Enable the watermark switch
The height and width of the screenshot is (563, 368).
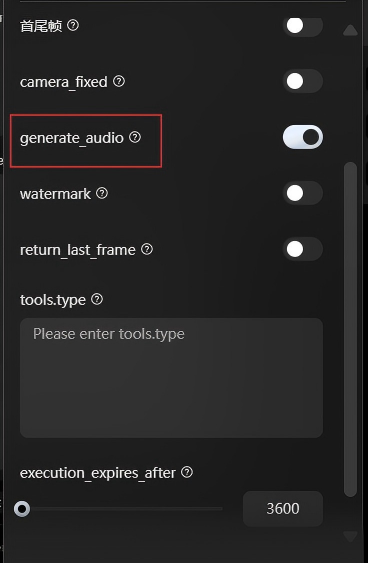tap(303, 193)
